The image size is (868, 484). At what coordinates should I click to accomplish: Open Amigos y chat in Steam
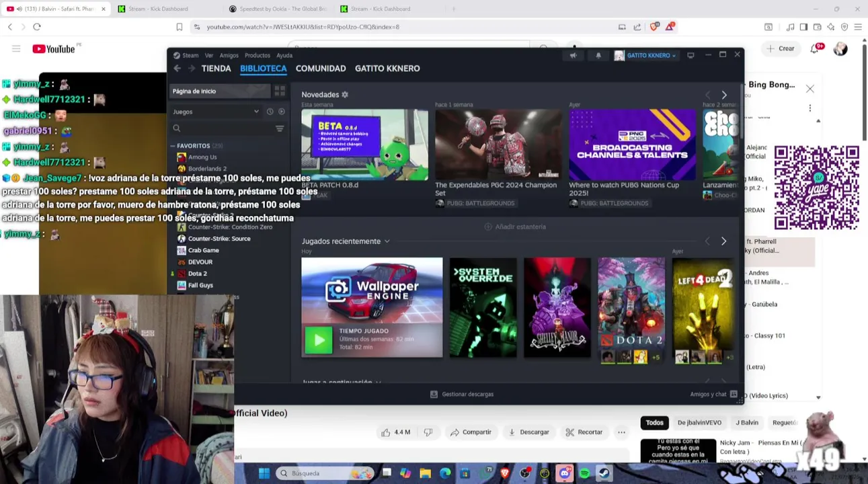713,394
